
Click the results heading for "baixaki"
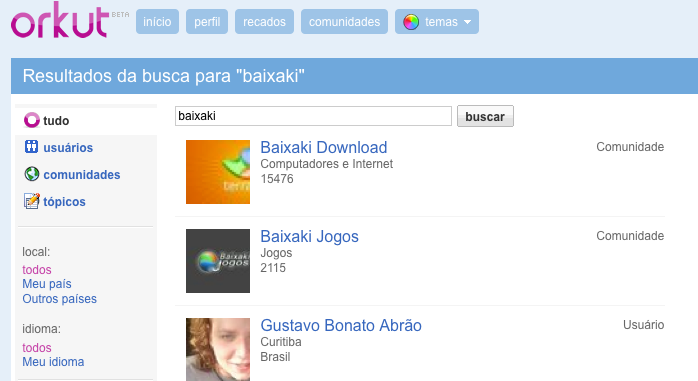point(164,76)
